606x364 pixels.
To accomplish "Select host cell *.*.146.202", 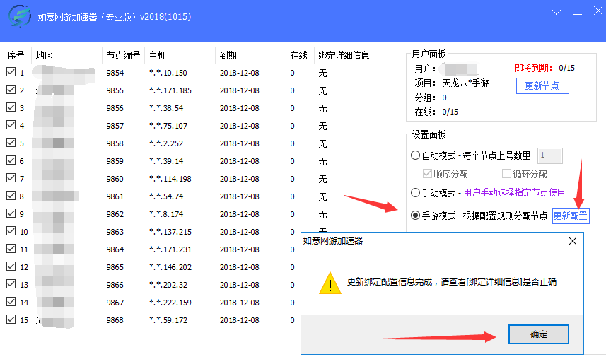I will click(x=170, y=267).
